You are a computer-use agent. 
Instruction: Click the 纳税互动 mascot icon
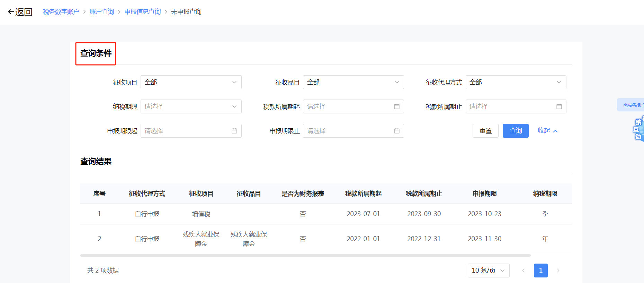[x=638, y=129]
